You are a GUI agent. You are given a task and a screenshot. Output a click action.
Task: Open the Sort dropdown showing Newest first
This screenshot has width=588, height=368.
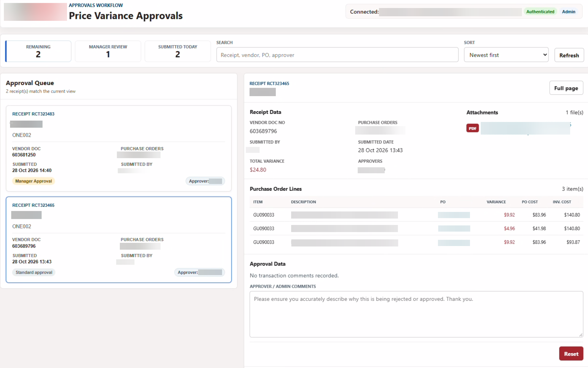coord(506,55)
